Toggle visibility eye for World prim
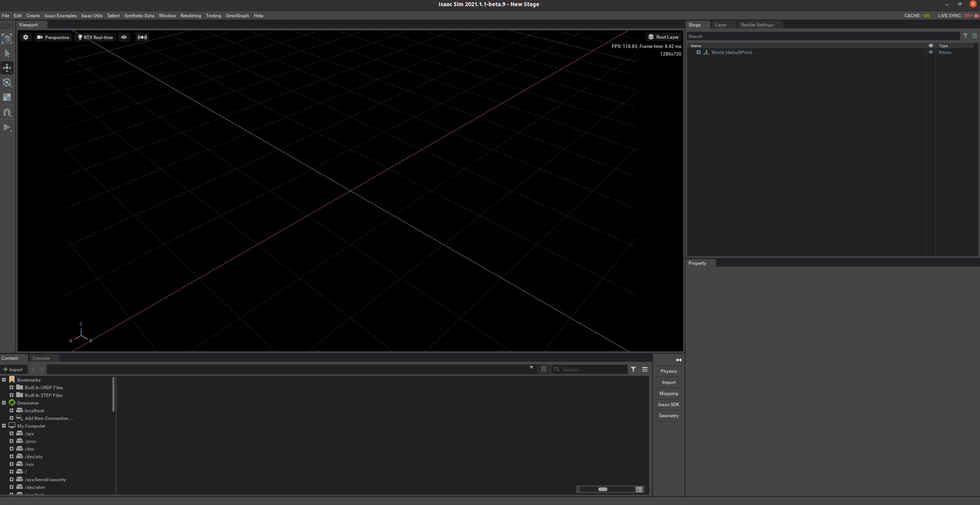 931,52
